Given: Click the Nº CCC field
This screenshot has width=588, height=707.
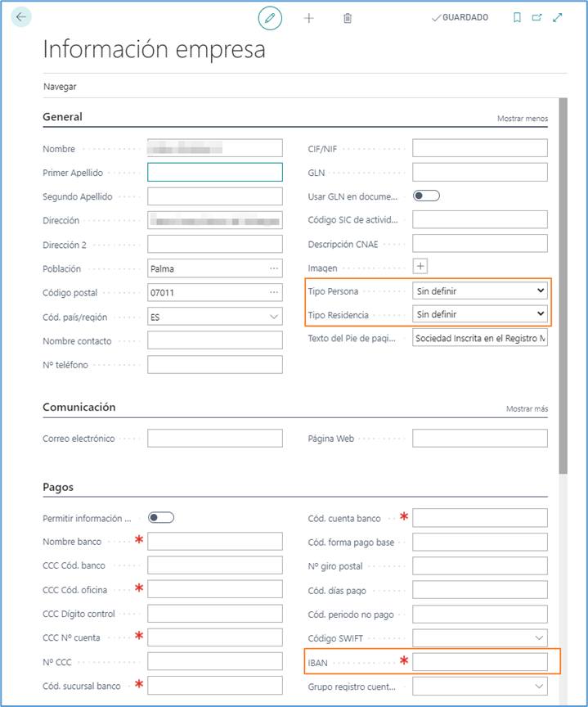Looking at the screenshot, I should 215,661.
